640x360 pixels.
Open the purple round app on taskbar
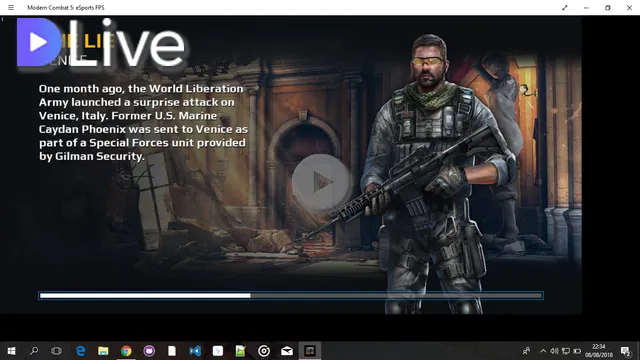point(149,351)
